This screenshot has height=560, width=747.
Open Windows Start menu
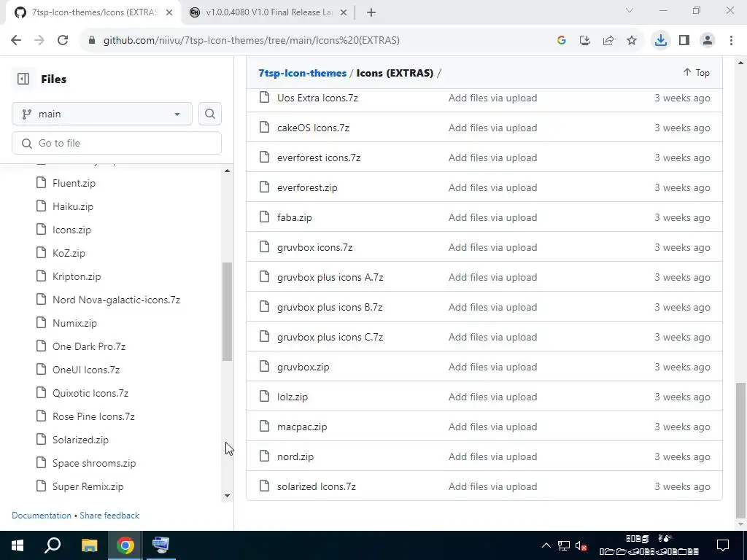(18, 545)
